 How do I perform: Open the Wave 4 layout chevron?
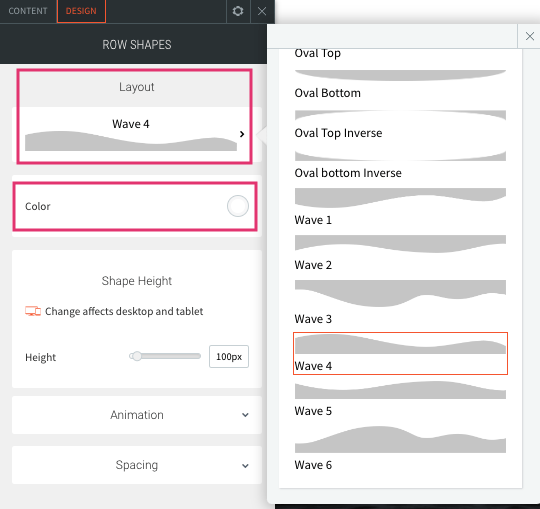(242, 134)
